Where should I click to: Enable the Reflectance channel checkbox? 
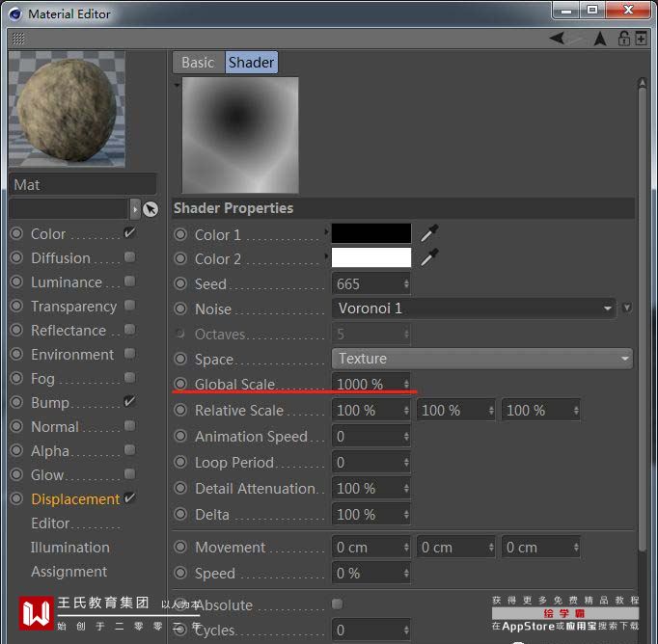(129, 329)
